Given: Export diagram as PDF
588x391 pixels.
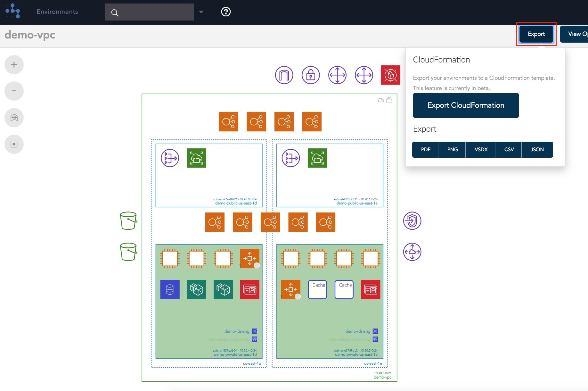Looking at the screenshot, I should (425, 150).
